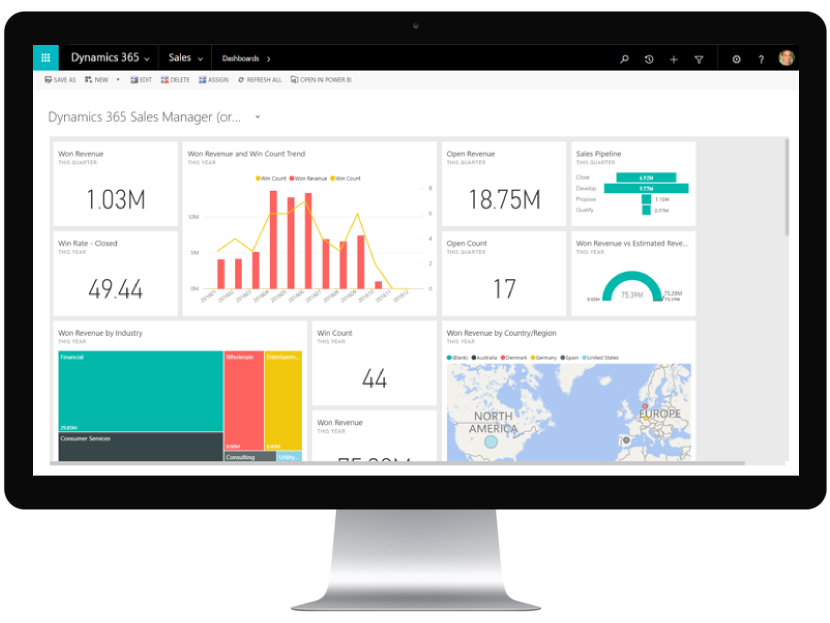Select the Wholesale treemap block
Viewport: 830px width, 623px height.
244,401
